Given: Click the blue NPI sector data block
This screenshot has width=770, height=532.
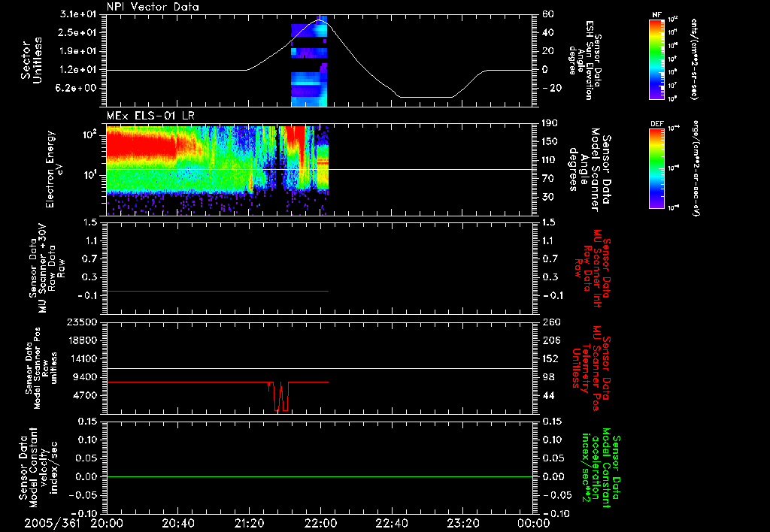Looking at the screenshot, I should point(309,61).
